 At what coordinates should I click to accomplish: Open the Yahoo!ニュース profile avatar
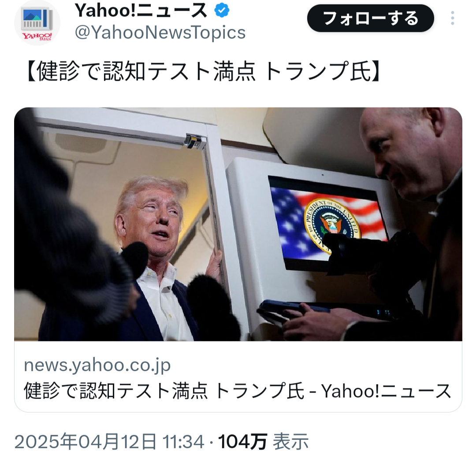(x=37, y=23)
